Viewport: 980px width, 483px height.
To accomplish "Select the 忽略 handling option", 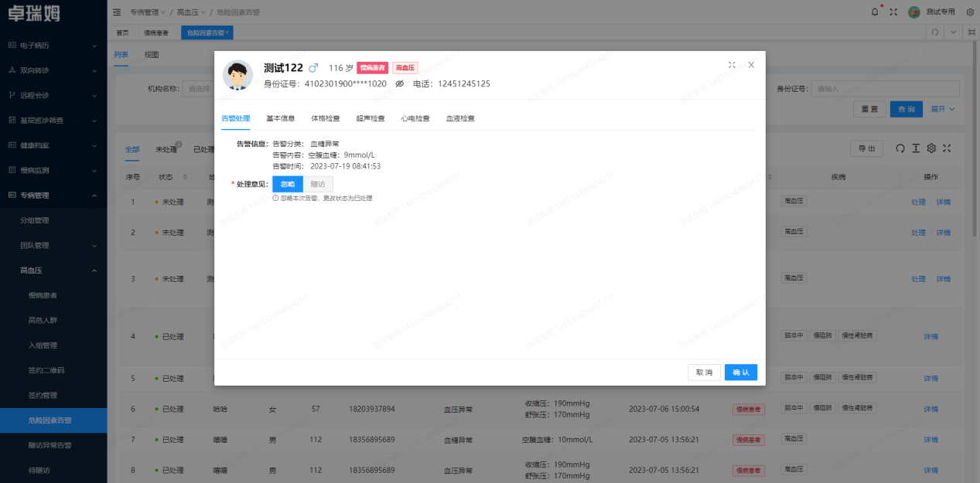I will (288, 184).
